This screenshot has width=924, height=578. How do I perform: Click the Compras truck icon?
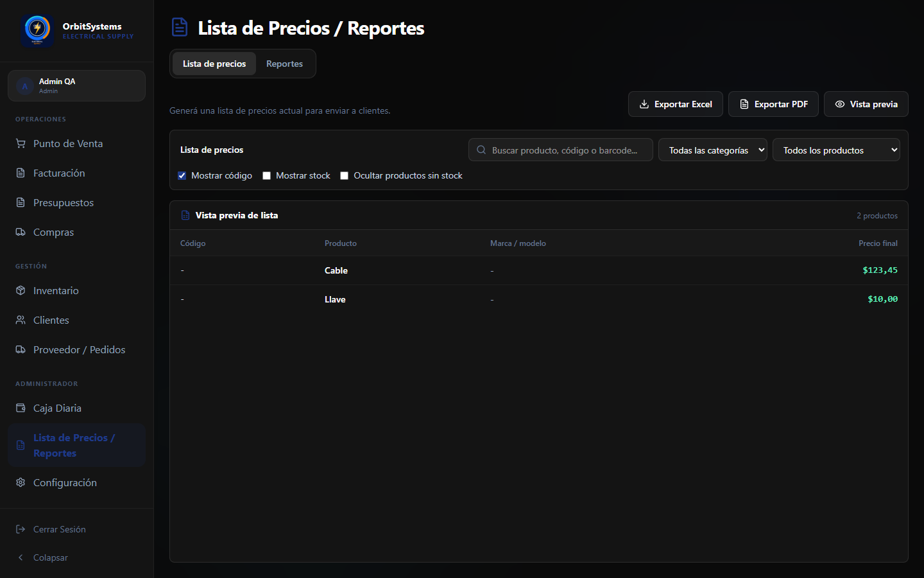pos(21,232)
